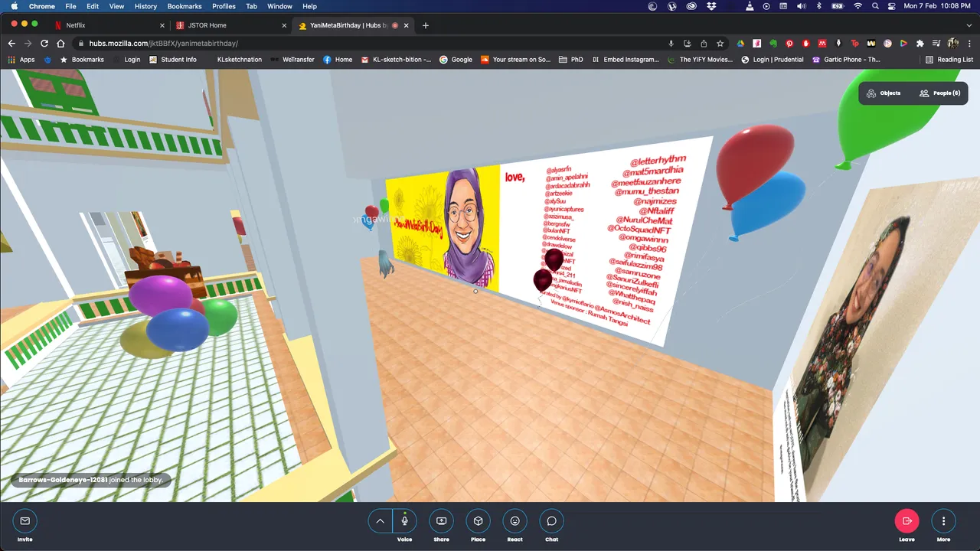Open the Google Drive extension
980x551 pixels.
click(x=740, y=44)
